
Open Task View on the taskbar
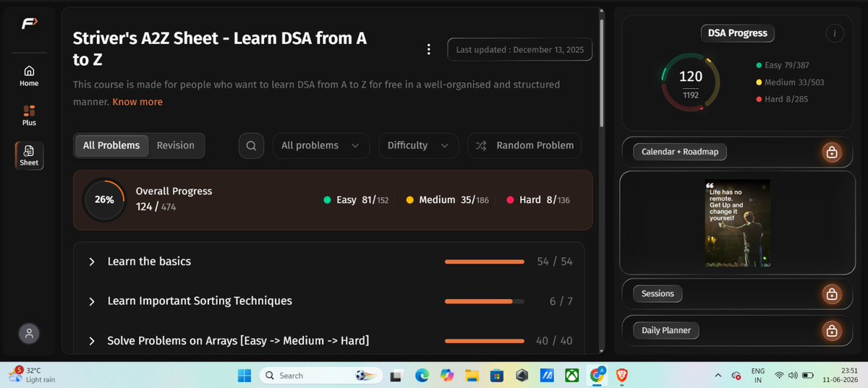[396, 376]
